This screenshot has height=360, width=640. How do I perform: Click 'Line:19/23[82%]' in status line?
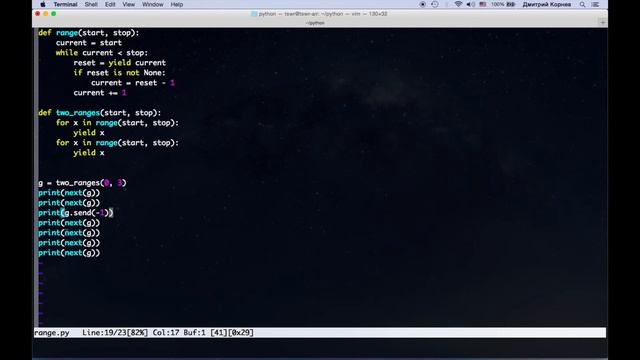115,333
